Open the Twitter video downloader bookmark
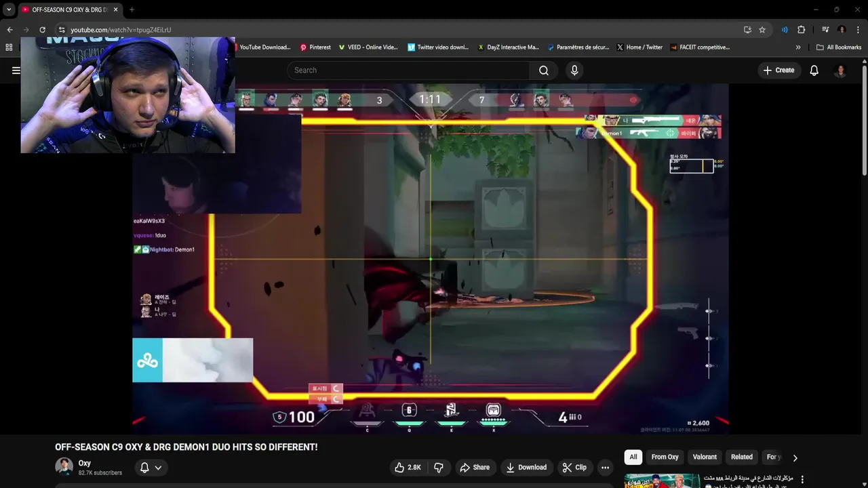The width and height of the screenshot is (868, 488). pyautogui.click(x=438, y=47)
